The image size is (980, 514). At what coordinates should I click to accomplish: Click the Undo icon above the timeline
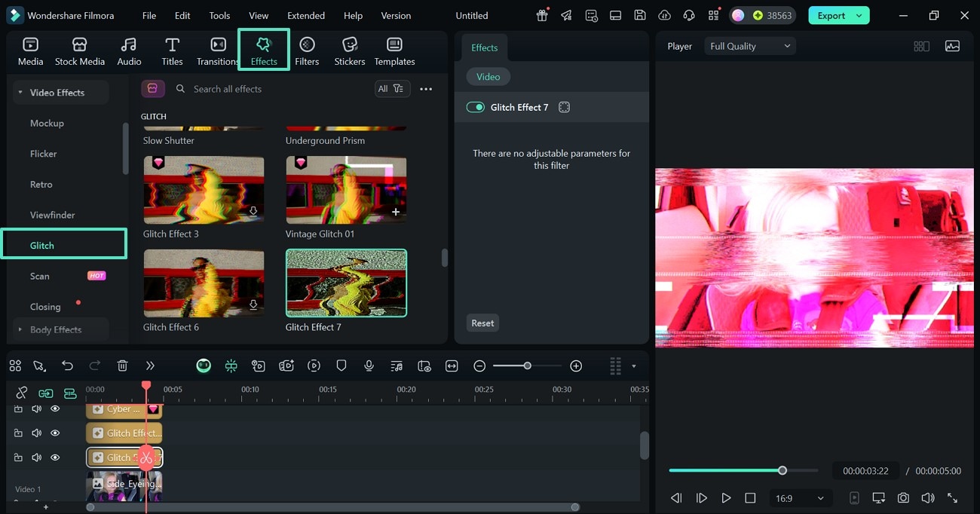67,366
